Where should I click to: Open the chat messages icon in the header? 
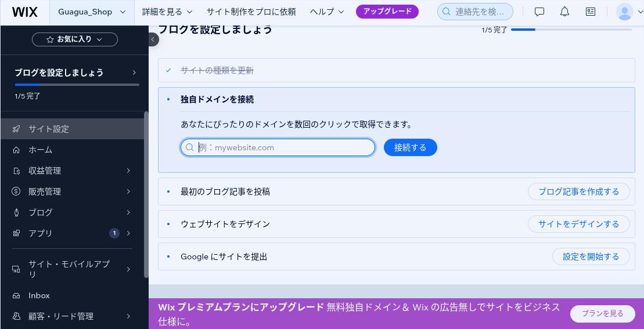point(539,12)
